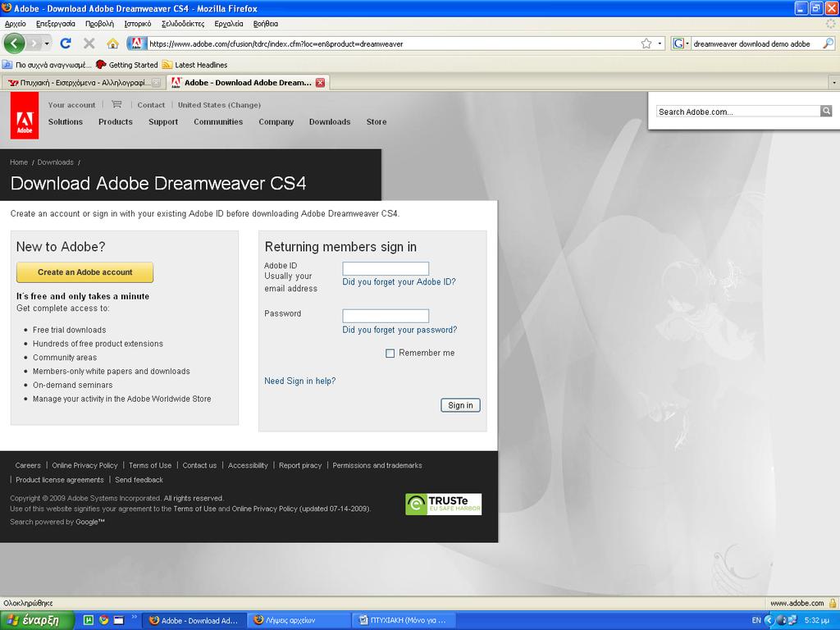Open the Downloads item in top navigation
Viewport: 840px width, 630px height.
click(330, 121)
